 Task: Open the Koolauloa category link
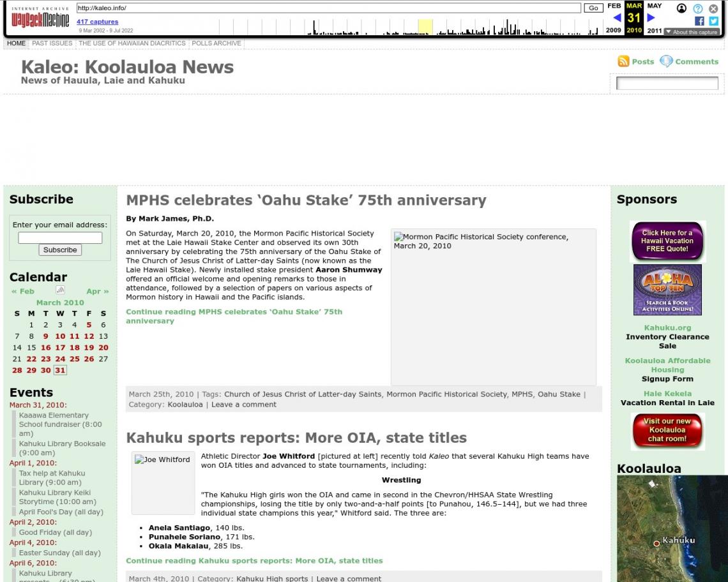(185, 404)
